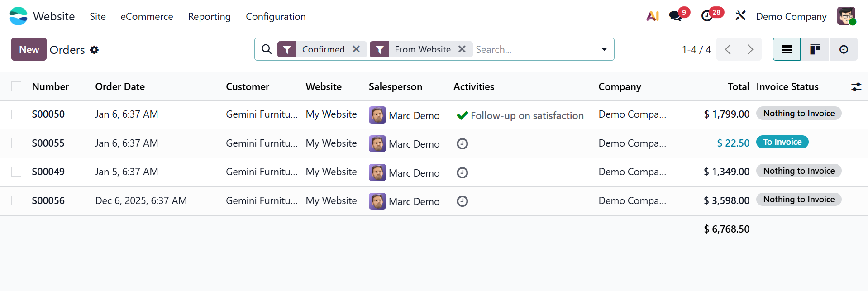The height and width of the screenshot is (291, 868).
Task: Switch to Activity view
Action: coord(844,49)
